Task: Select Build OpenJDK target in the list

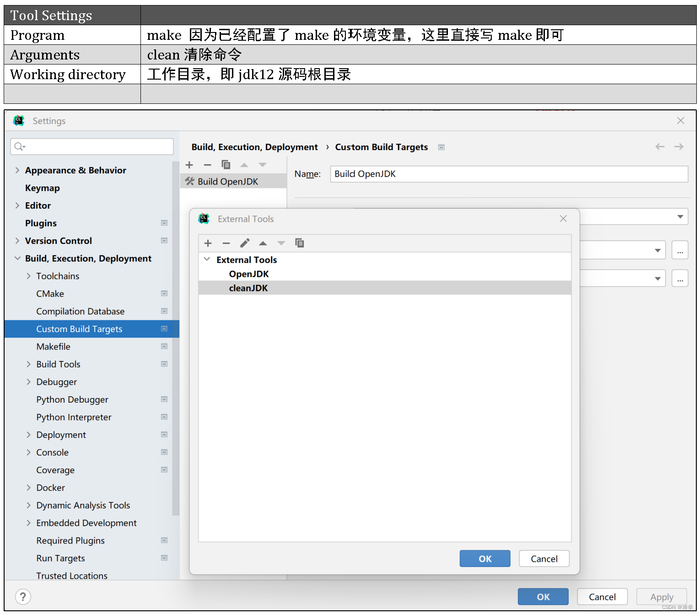Action: pyautogui.click(x=233, y=182)
